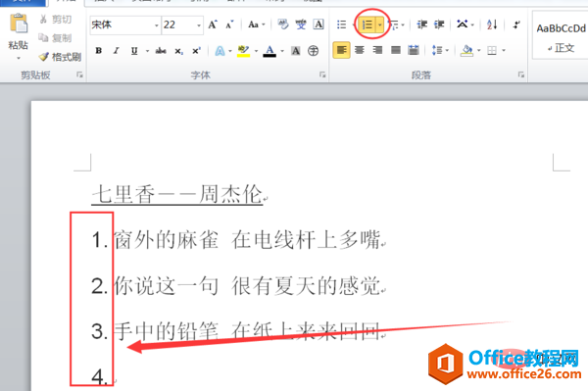The image size is (588, 391).
Task: Toggle bold formatting
Action: (x=99, y=51)
